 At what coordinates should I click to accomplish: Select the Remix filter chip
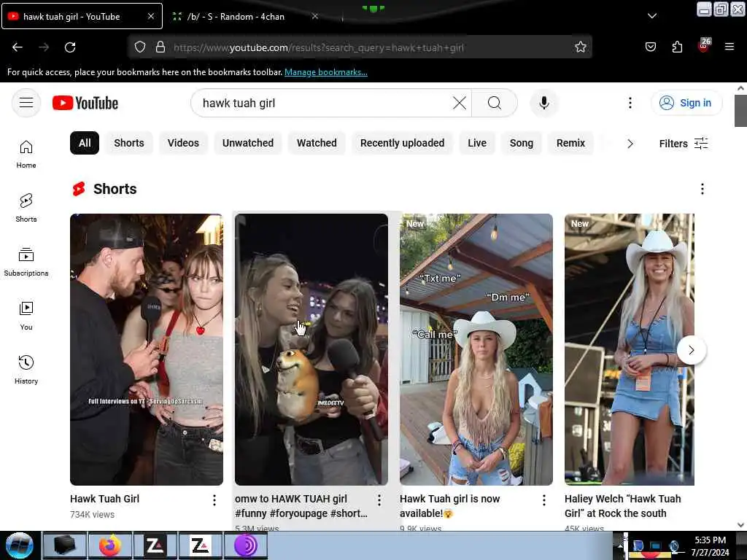pos(570,143)
